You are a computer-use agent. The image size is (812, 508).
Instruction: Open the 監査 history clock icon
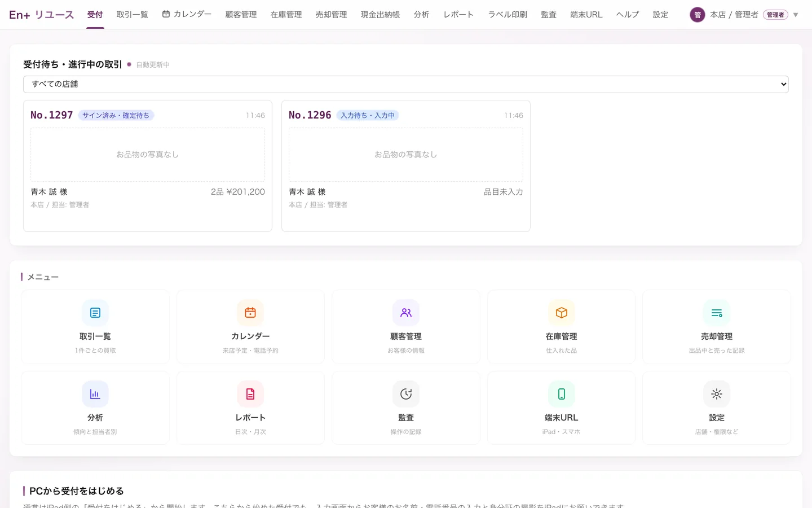[406, 394]
